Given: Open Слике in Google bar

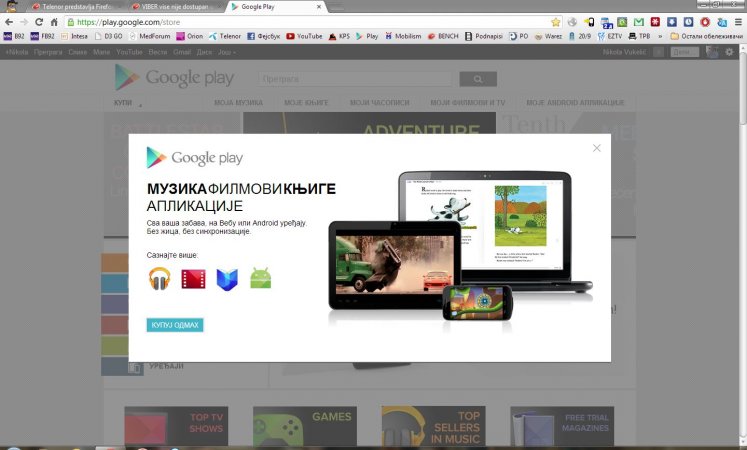Looking at the screenshot, I should click(x=77, y=52).
